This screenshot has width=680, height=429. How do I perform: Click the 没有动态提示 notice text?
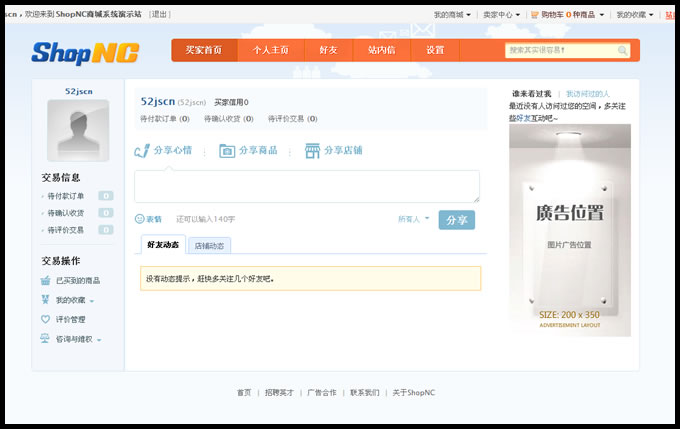click(210, 279)
